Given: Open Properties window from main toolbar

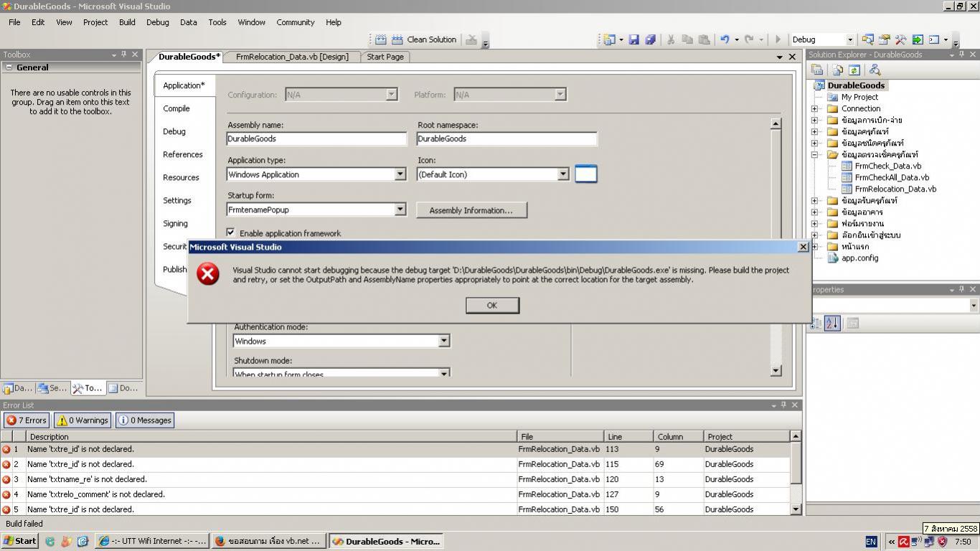Looking at the screenshot, I should 885,39.
